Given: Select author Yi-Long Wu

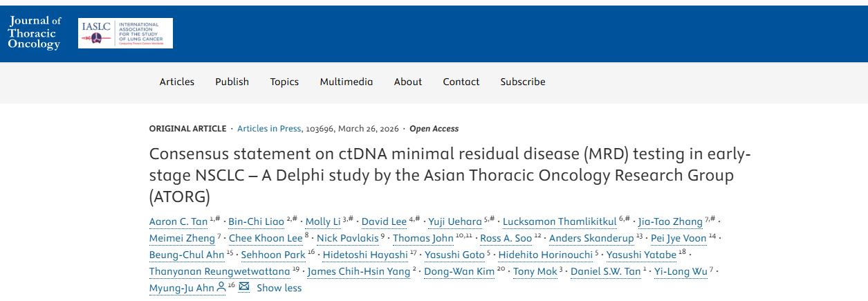Looking at the screenshot, I should (681, 272).
